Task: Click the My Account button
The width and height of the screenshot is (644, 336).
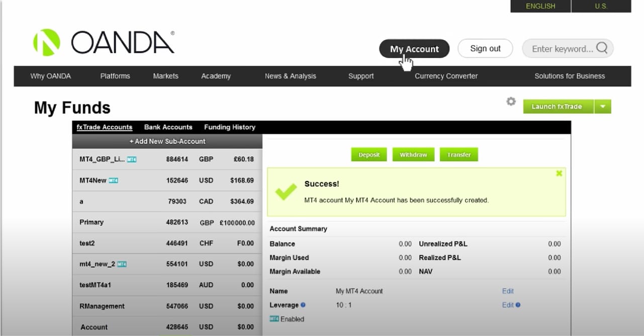Action: 414,49
